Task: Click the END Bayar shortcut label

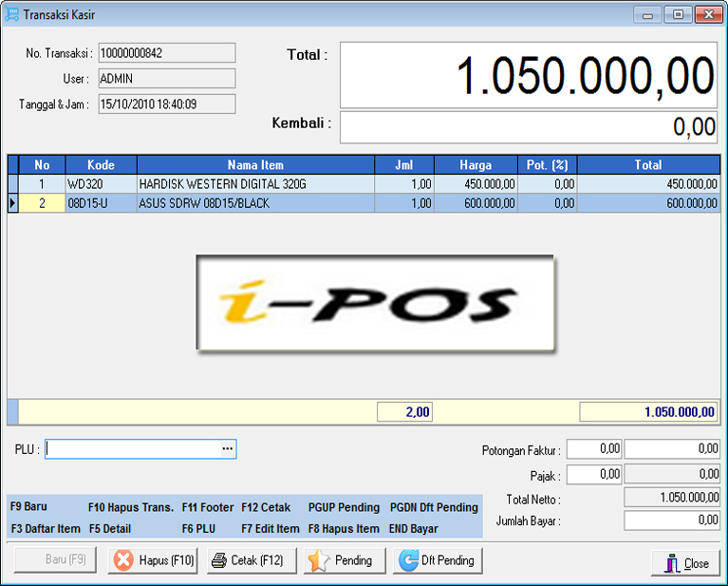Action: tap(413, 528)
